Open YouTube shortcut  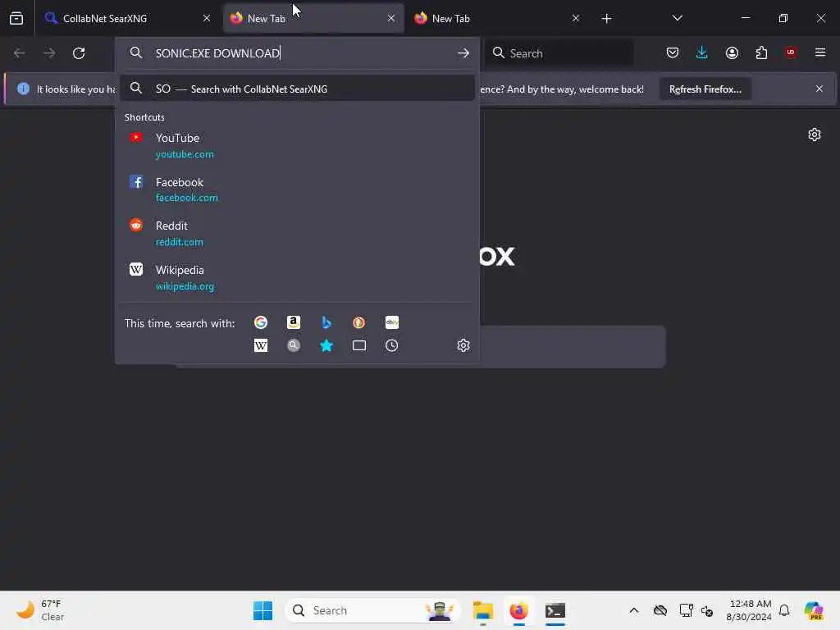point(297,145)
